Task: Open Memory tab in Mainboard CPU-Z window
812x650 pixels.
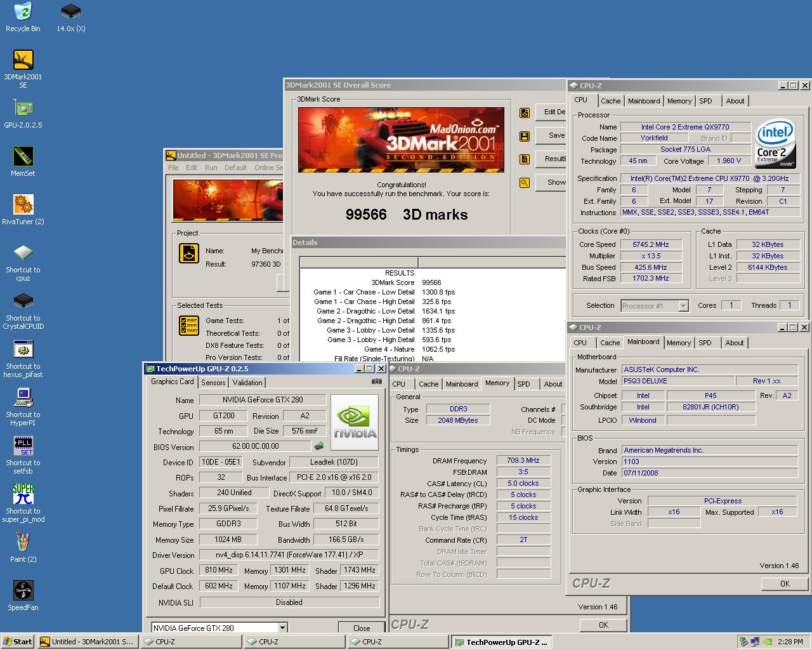Action: [x=679, y=343]
